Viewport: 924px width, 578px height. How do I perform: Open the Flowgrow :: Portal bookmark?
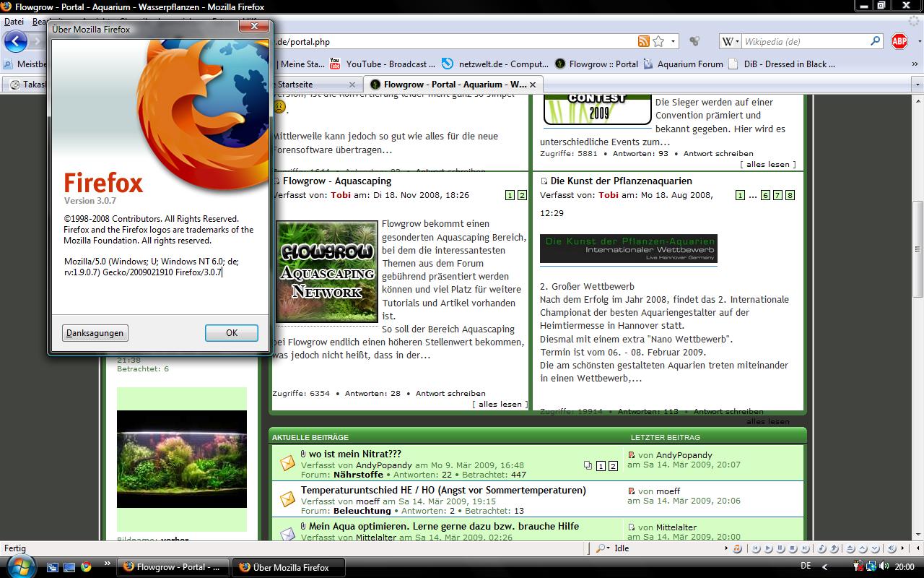pos(596,64)
